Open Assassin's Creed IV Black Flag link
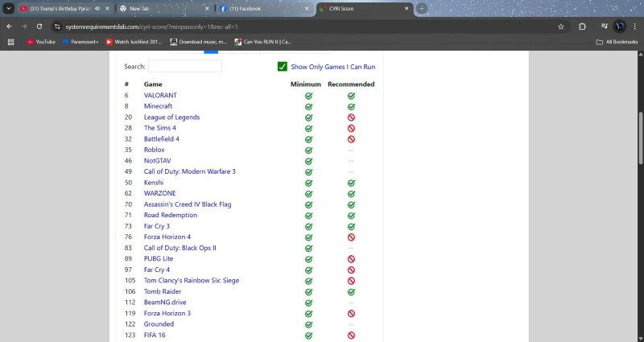This screenshot has height=342, width=644. click(188, 204)
